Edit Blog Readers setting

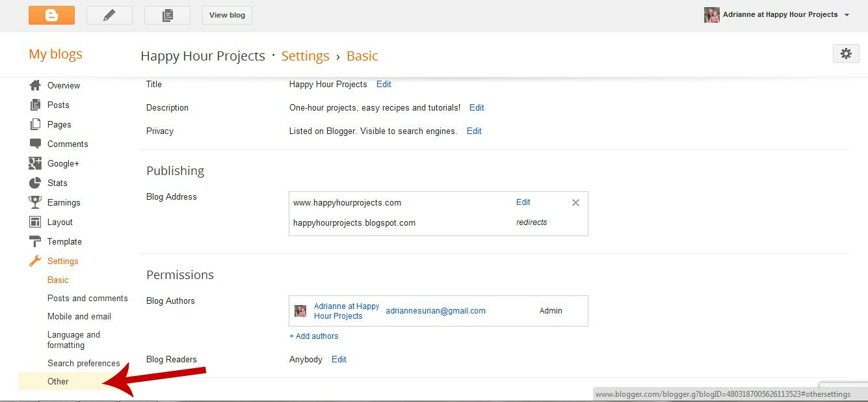(339, 359)
